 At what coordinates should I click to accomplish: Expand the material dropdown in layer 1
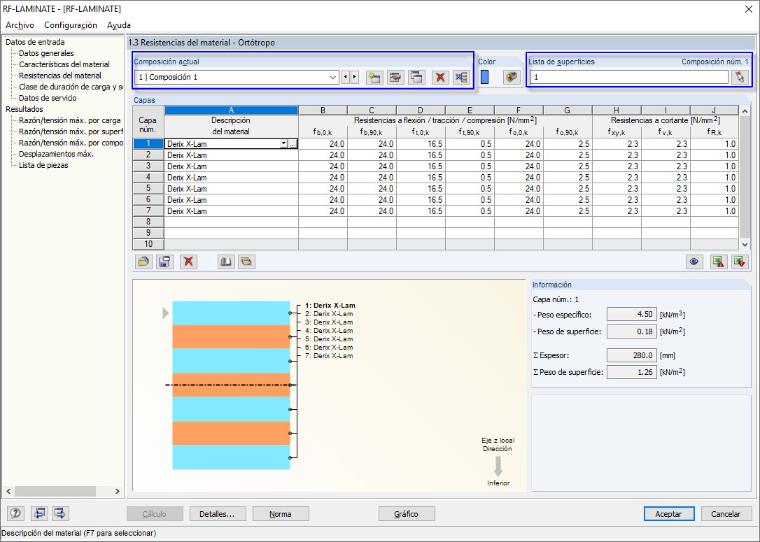coord(284,144)
